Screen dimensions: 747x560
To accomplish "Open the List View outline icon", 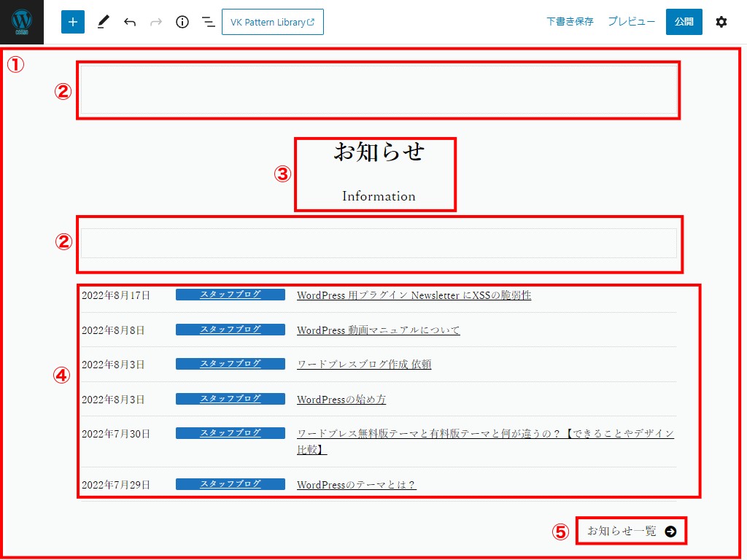I will coord(209,22).
